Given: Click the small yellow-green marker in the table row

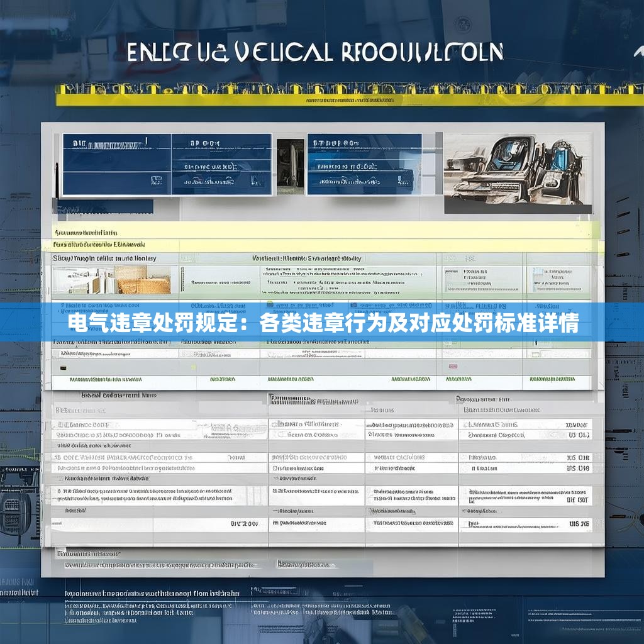Looking at the screenshot, I should tap(194, 367).
